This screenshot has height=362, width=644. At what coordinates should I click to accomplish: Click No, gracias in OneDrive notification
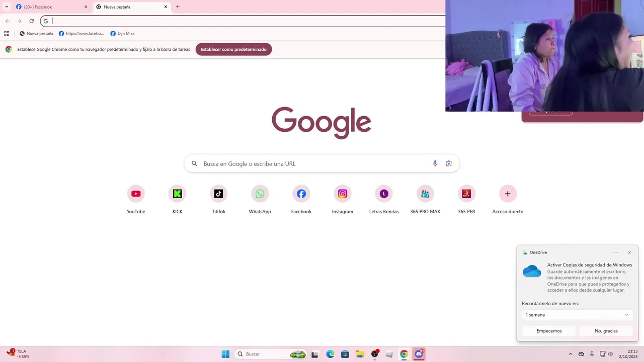[x=606, y=331]
